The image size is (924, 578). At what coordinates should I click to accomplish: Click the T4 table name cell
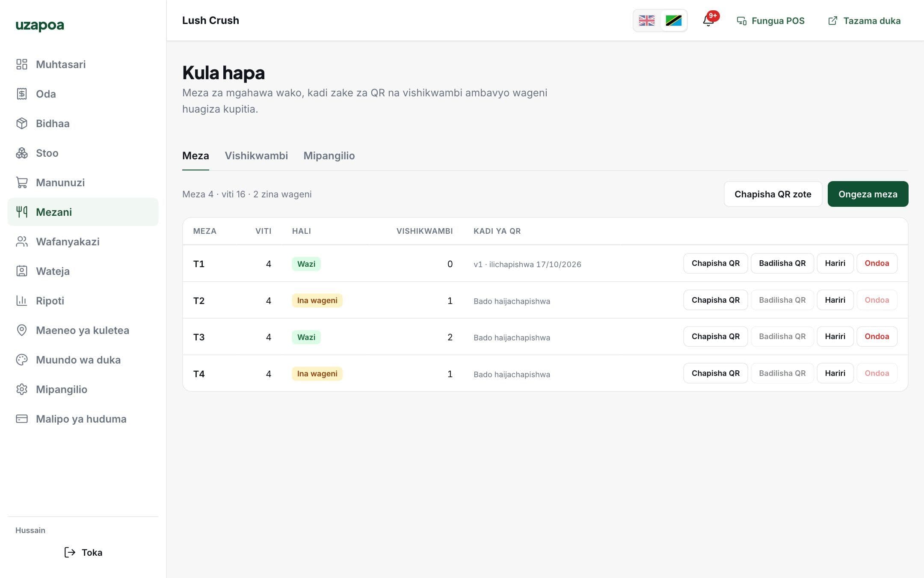[x=199, y=374]
